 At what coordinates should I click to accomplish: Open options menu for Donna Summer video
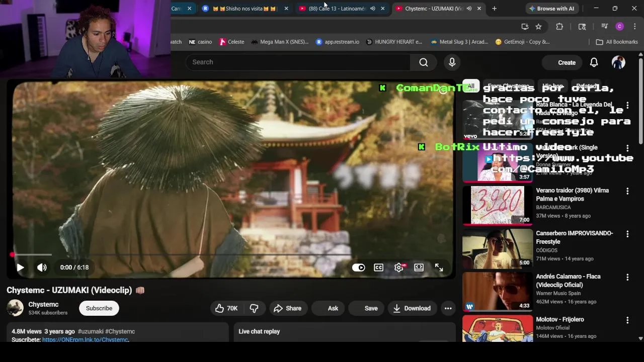[x=627, y=148]
